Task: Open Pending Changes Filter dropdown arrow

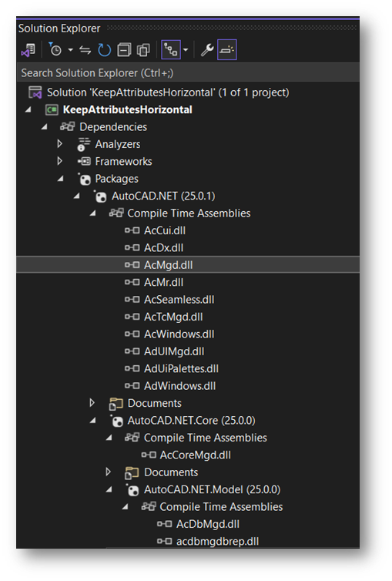Action: click(70, 49)
